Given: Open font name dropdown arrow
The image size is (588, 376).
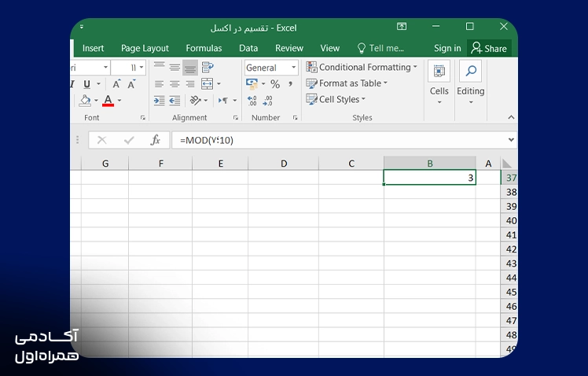Looking at the screenshot, I should coord(106,68).
